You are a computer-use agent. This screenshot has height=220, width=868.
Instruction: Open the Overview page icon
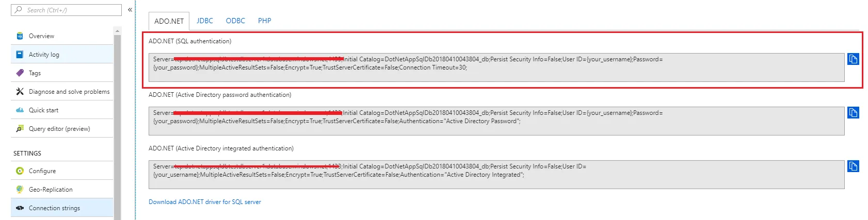click(20, 36)
